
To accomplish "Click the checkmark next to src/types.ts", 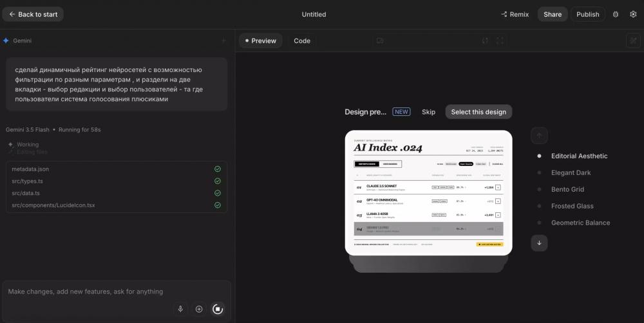I will point(217,181).
